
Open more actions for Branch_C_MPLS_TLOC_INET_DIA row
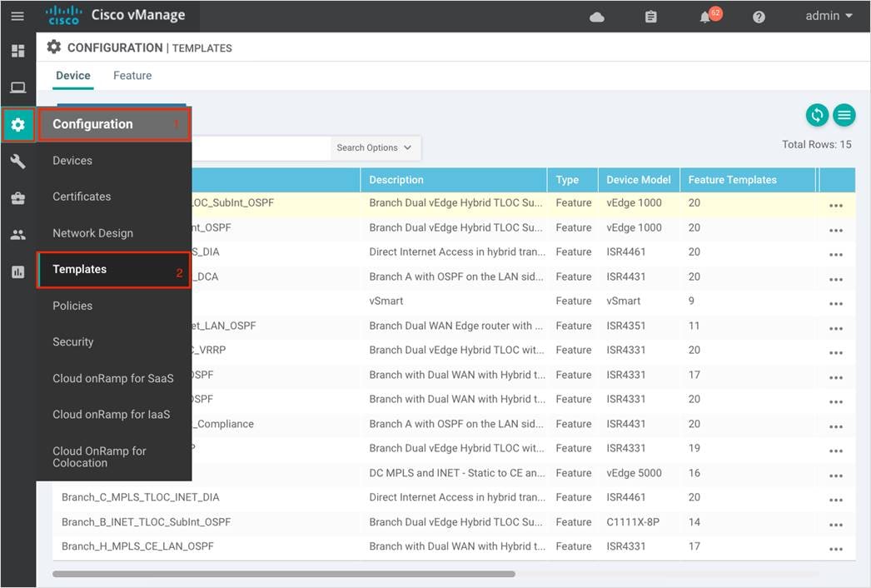pyautogui.click(x=835, y=501)
